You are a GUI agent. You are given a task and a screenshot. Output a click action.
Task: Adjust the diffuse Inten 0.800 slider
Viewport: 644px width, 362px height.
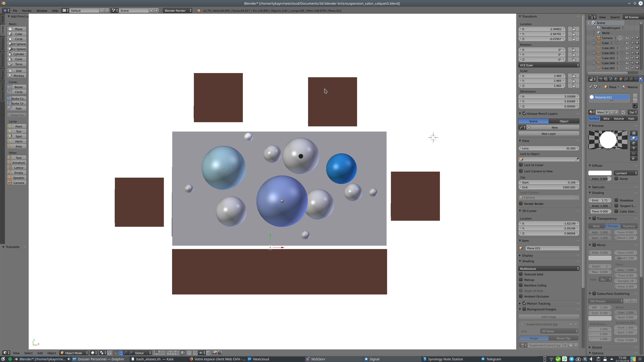pyautogui.click(x=600, y=179)
